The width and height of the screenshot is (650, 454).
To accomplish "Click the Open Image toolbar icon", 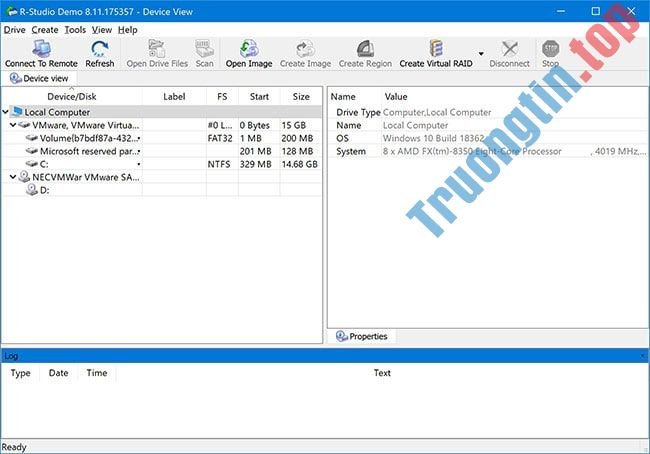I will pyautogui.click(x=249, y=48).
